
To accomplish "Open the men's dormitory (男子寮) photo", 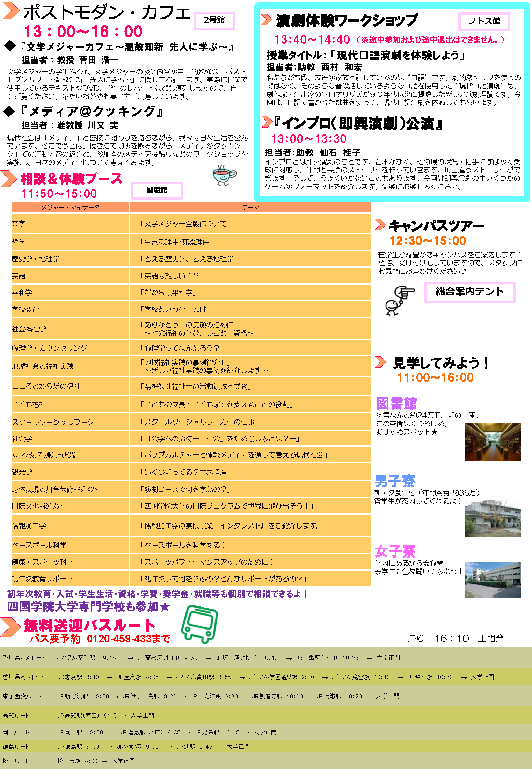I will coord(493,519).
